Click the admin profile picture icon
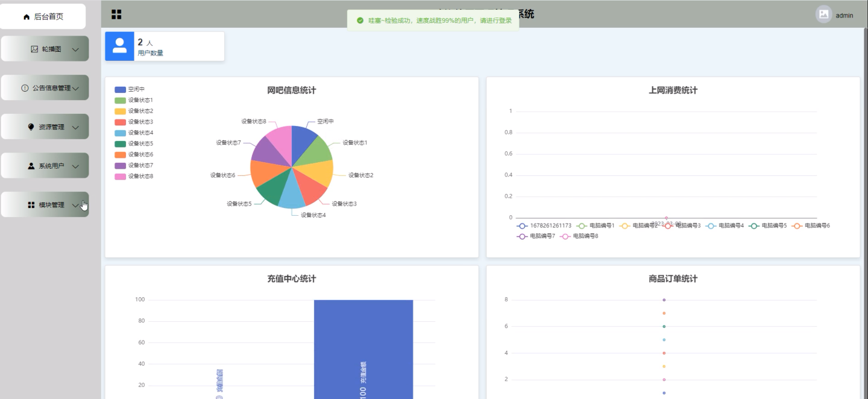Screen dimensions: 868x399 (823, 14)
